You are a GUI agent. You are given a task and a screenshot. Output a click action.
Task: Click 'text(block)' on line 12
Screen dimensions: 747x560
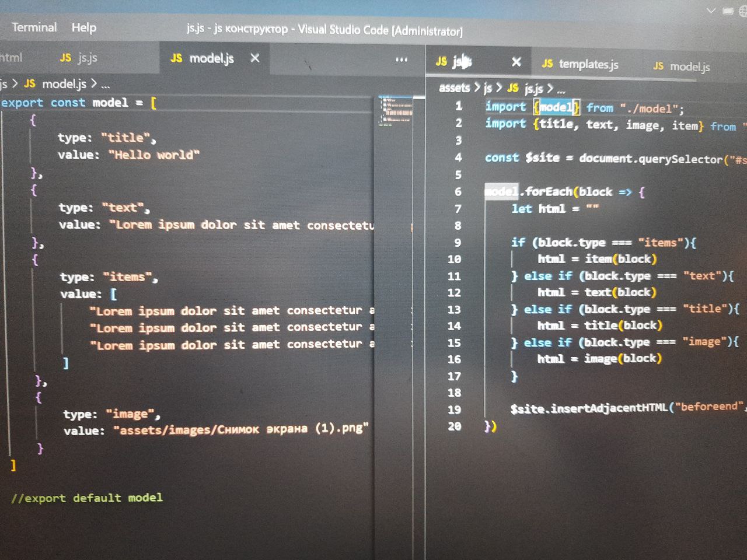tap(620, 292)
